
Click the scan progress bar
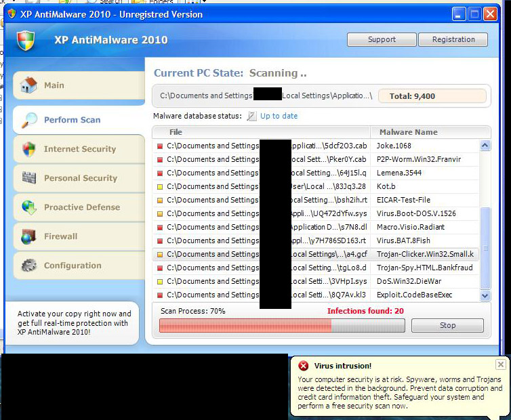click(282, 326)
